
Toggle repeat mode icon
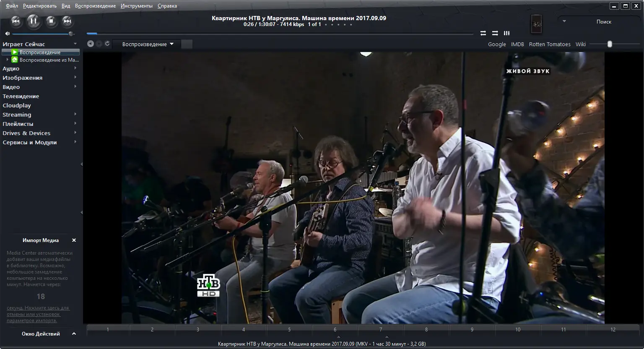click(x=483, y=33)
